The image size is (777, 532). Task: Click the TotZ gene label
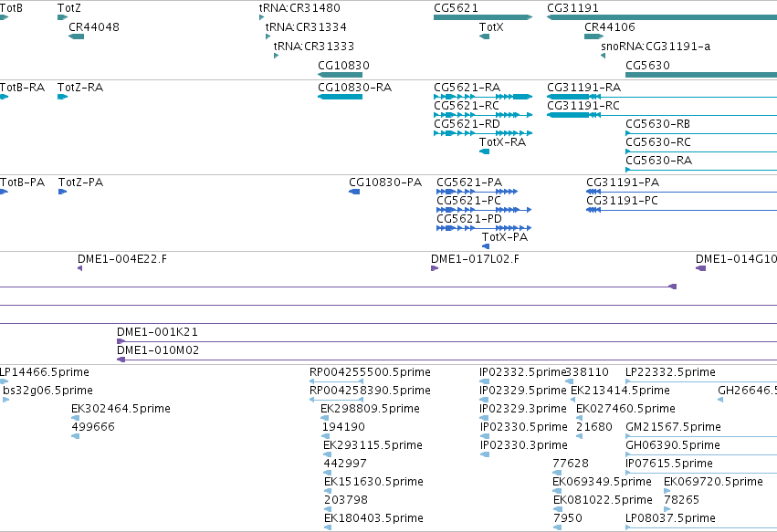pos(68,8)
